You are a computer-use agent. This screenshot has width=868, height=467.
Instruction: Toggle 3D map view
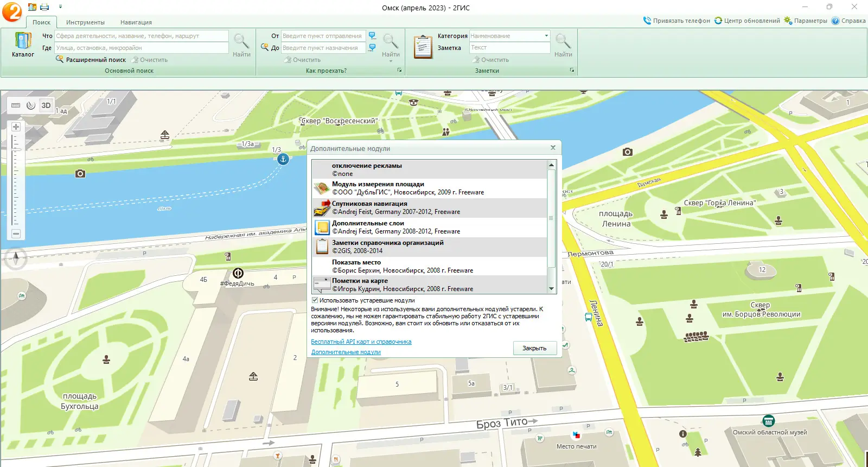tap(46, 105)
